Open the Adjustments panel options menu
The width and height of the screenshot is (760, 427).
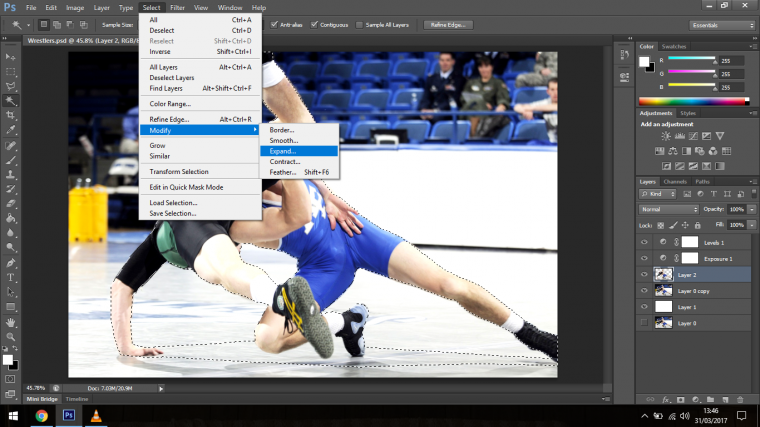[x=753, y=113]
